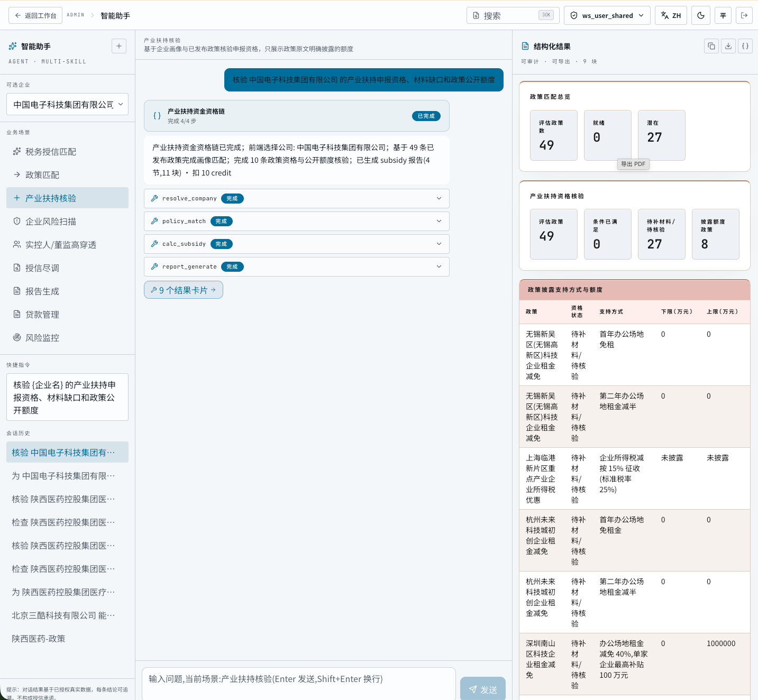Viewport: 758px width, 700px height.
Task: Open the 中国电子科技集团有限公司 company selector
Action: click(x=68, y=104)
